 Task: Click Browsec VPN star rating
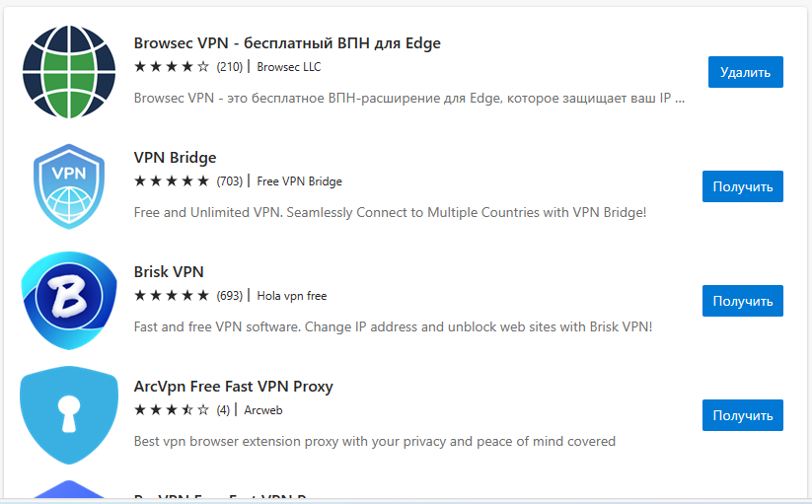[x=172, y=67]
